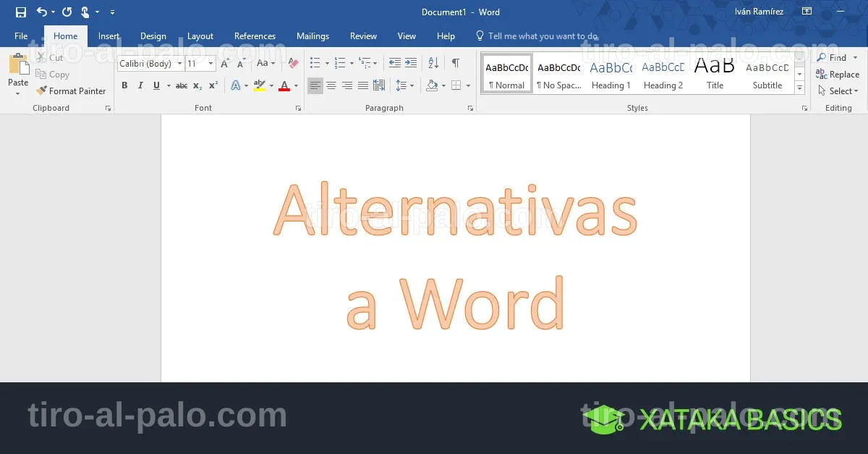Apply the red font color
Viewport: 868px width, 454px height.
coord(284,85)
